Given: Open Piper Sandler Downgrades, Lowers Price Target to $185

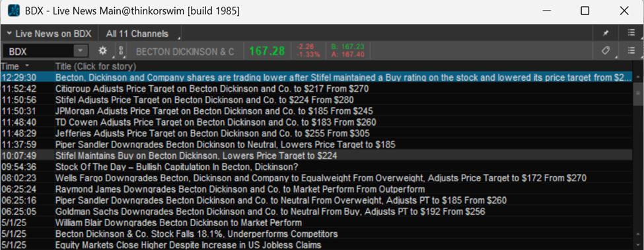Looking at the screenshot, I should 225,144.
